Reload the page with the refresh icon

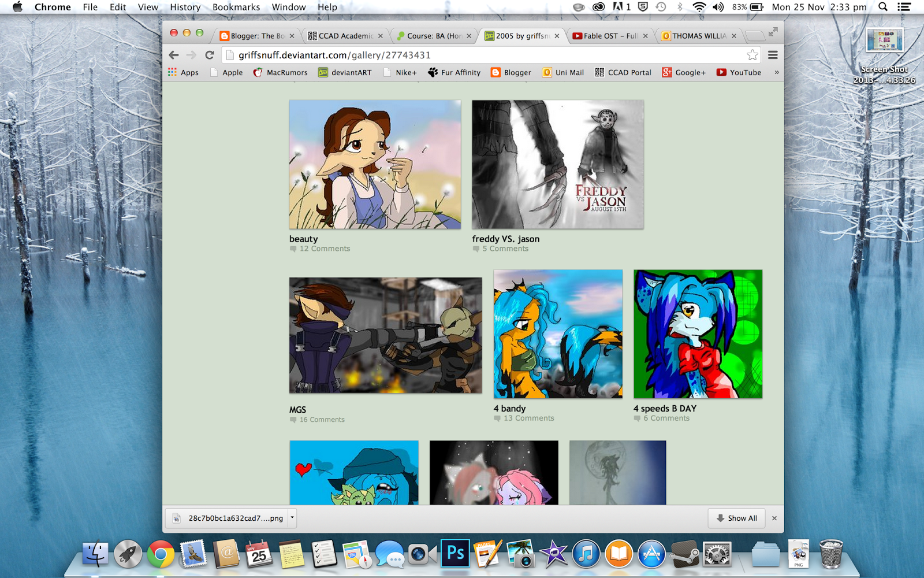pos(210,55)
